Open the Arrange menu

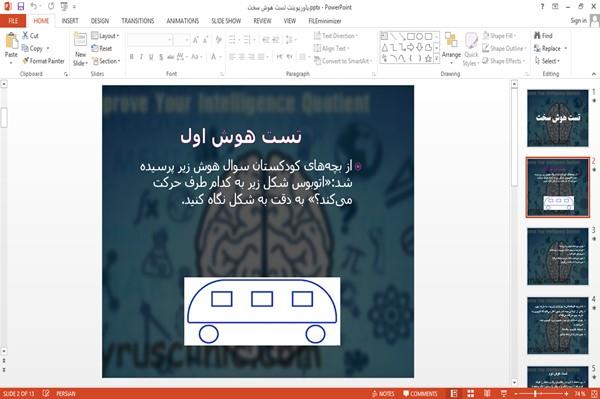coord(451,47)
